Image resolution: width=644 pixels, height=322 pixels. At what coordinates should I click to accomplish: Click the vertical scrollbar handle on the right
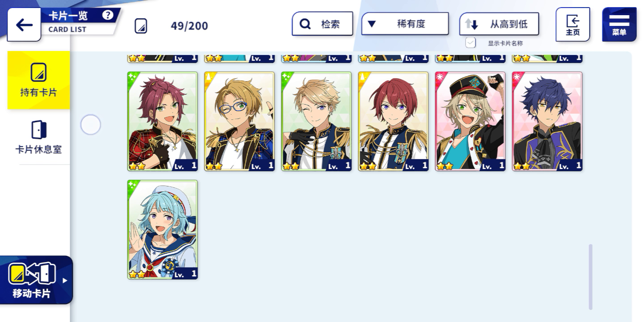590,277
